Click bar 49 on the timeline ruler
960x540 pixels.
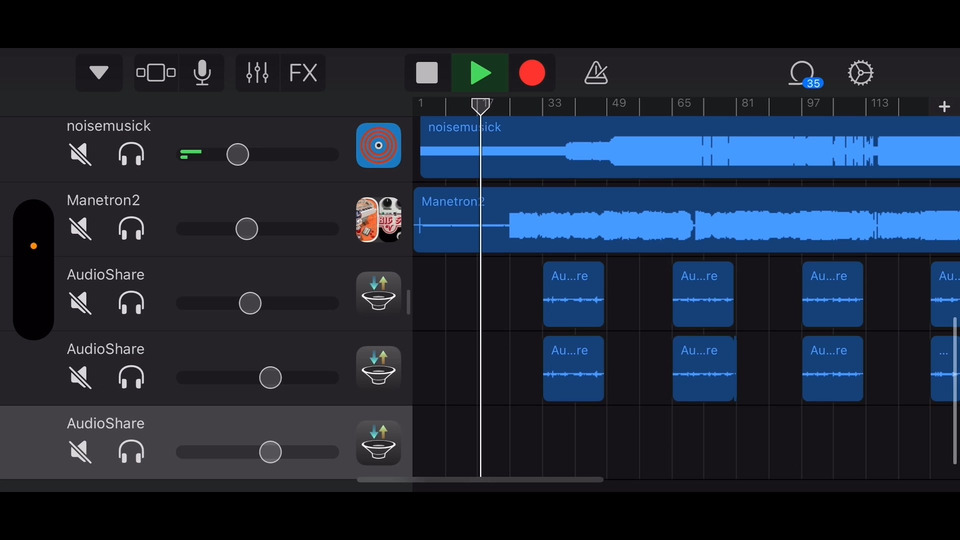tap(619, 103)
